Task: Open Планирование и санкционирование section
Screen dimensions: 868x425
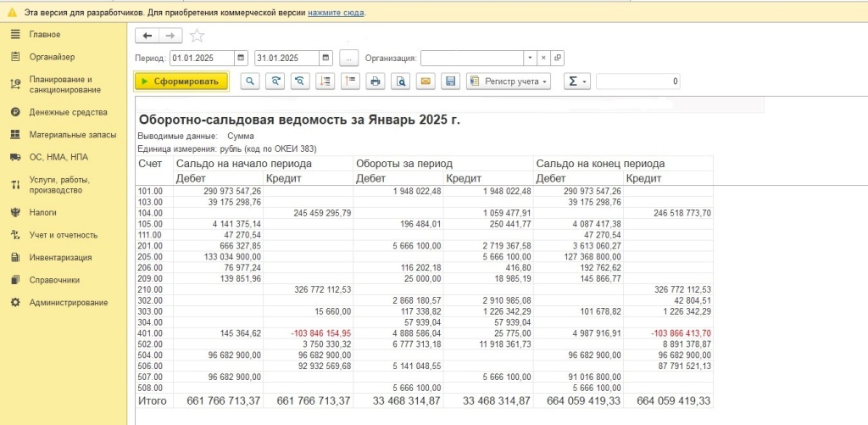Action: pos(64,84)
